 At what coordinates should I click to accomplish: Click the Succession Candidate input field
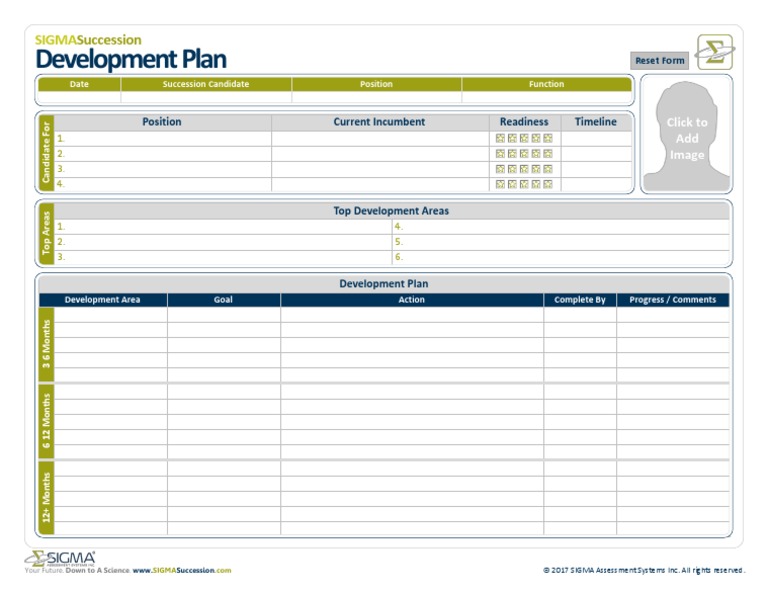(206, 97)
